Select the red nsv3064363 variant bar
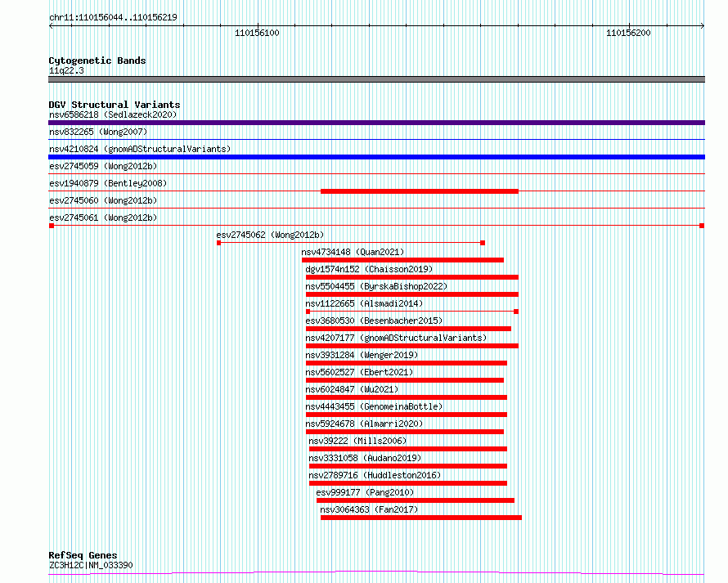Screen dimensions: 728x583 tap(421, 518)
